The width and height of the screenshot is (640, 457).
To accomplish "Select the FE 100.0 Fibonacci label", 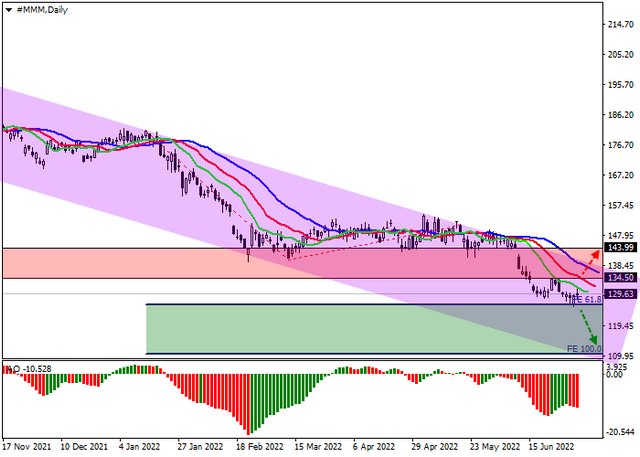I will [584, 349].
